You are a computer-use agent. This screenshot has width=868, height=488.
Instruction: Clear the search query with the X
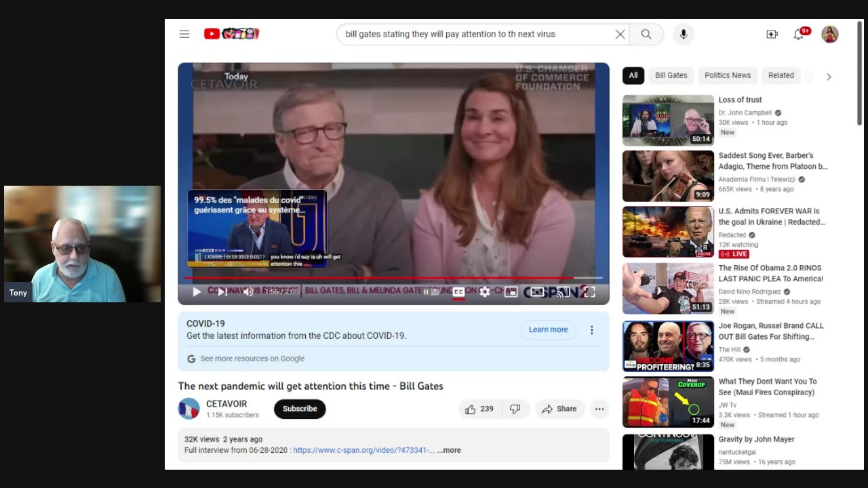click(x=620, y=34)
